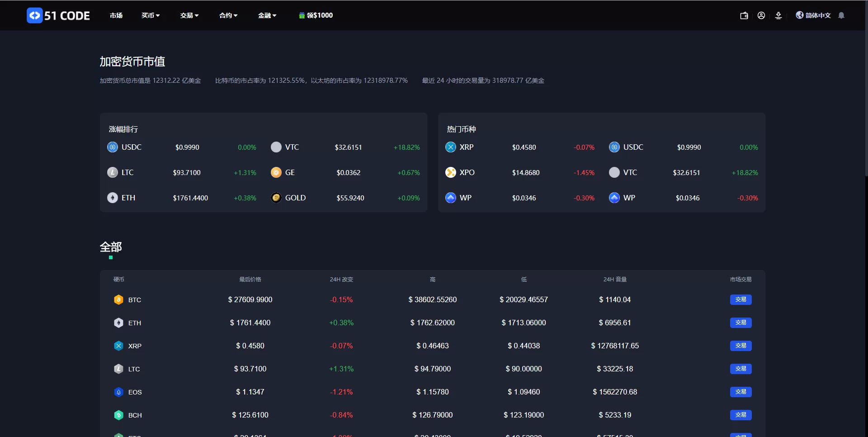Expand the 合约 dropdown menu
Image resolution: width=868 pixels, height=437 pixels.
tap(228, 15)
